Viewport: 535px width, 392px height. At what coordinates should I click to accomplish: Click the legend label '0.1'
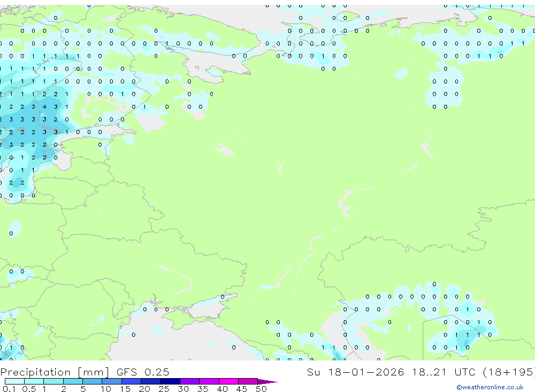pyautogui.click(x=9, y=389)
